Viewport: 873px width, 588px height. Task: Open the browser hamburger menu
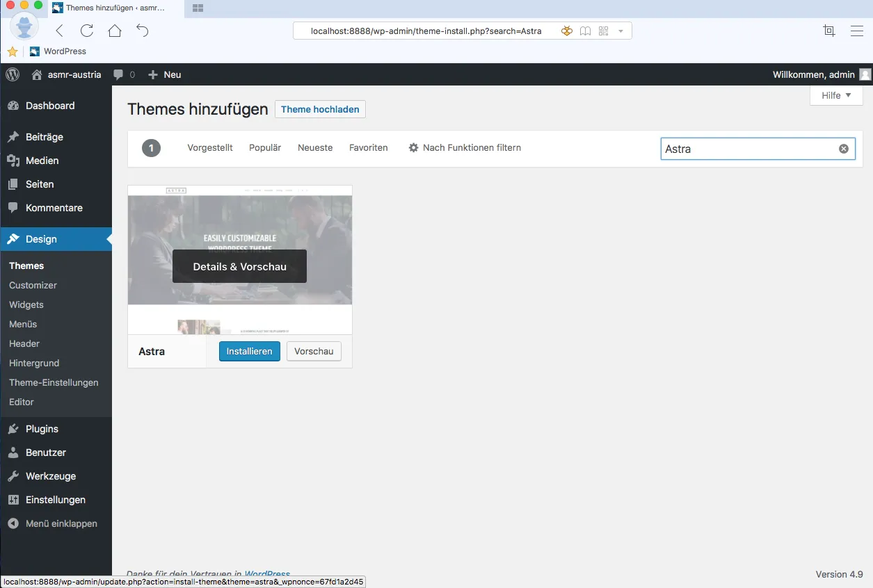(857, 31)
